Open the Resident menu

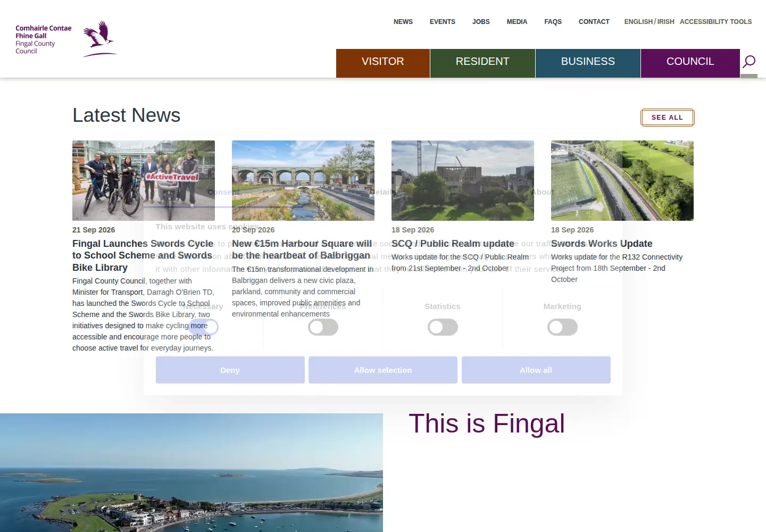[x=482, y=63]
